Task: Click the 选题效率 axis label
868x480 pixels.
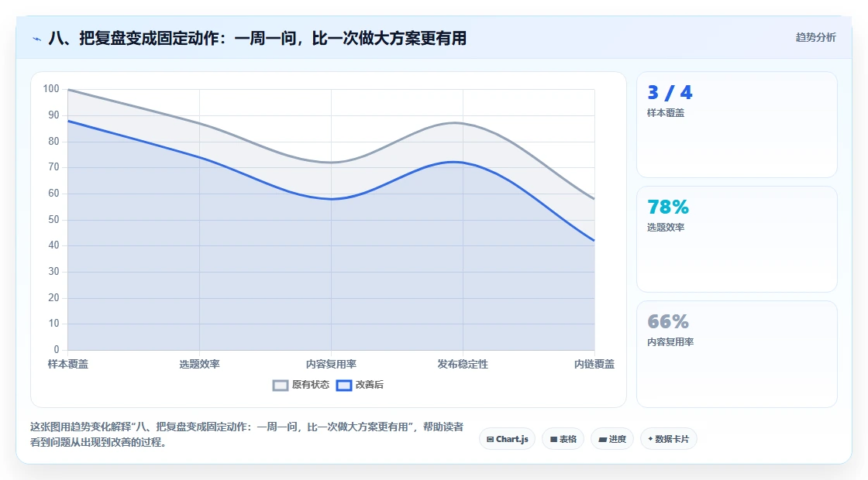Action: 199,365
